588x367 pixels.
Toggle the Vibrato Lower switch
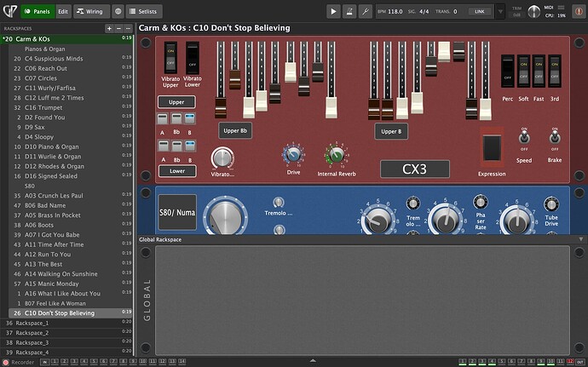[x=193, y=57]
